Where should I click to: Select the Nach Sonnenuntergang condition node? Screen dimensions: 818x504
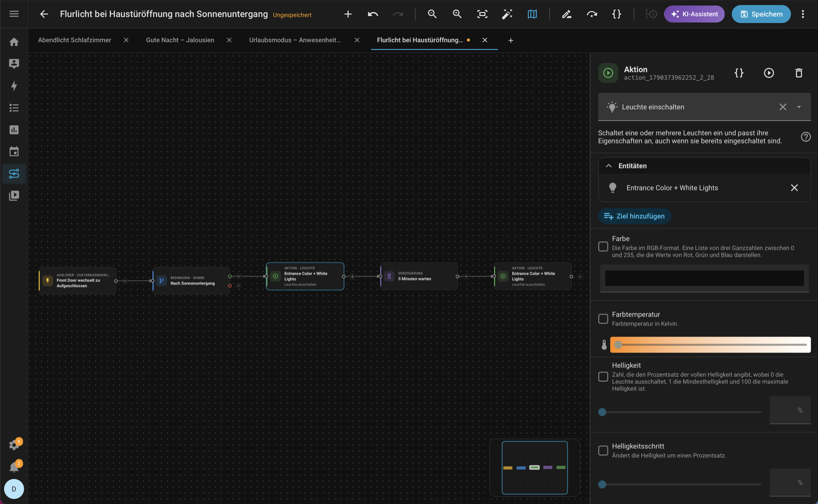tap(191, 280)
